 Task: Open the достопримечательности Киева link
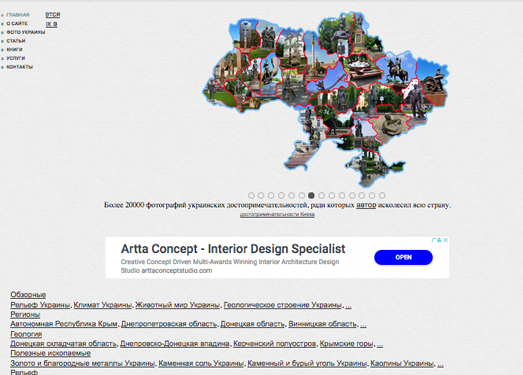[277, 214]
